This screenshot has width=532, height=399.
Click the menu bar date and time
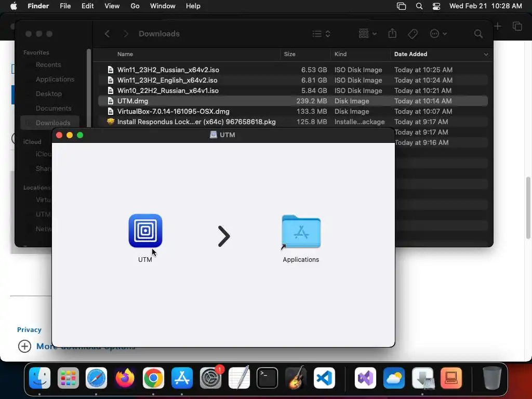tap(486, 6)
